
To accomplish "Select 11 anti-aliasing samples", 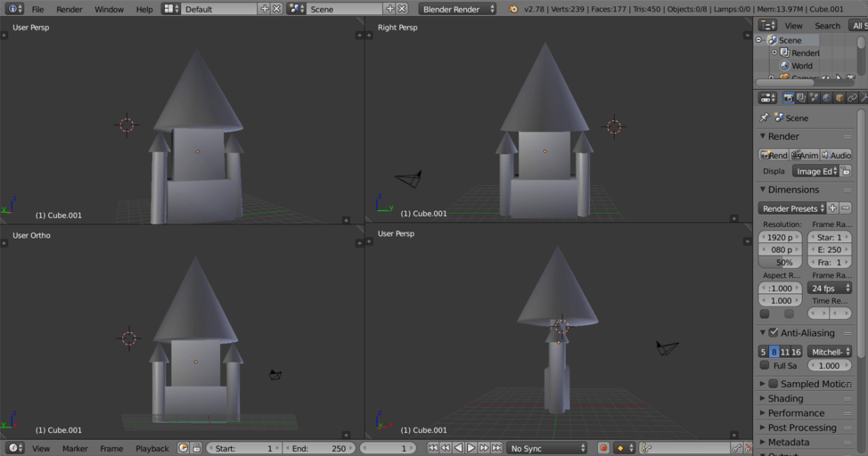I will [x=785, y=352].
